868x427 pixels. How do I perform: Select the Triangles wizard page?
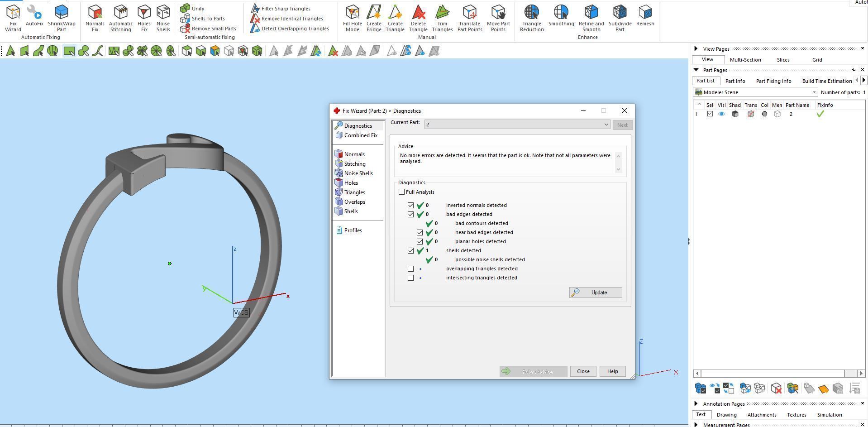pyautogui.click(x=350, y=192)
